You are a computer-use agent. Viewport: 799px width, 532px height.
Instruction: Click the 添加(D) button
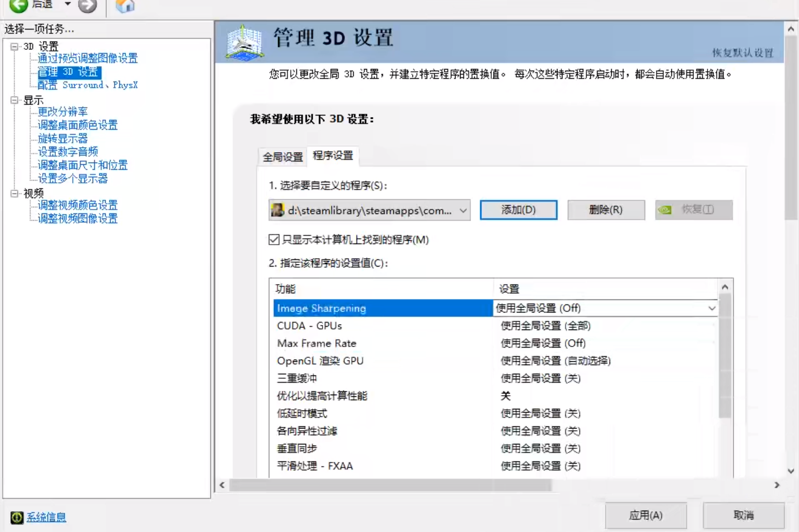[x=519, y=210]
